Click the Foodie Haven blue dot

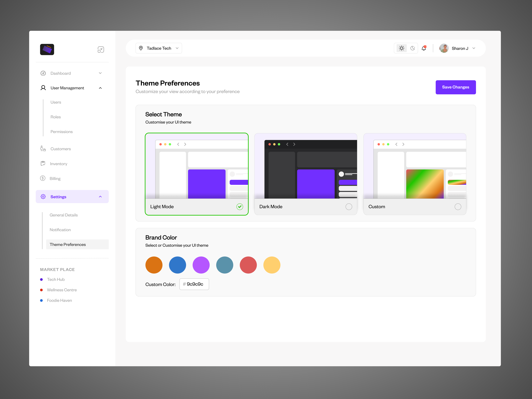point(41,300)
